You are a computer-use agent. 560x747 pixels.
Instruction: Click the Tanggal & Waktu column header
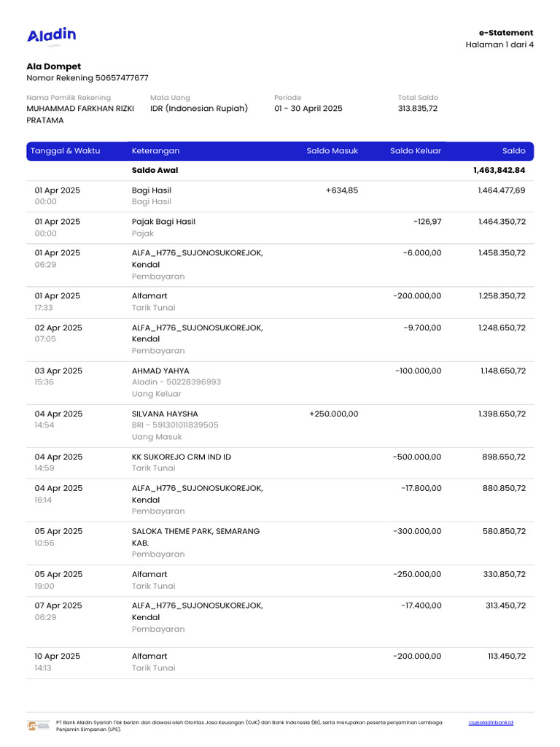(x=66, y=151)
